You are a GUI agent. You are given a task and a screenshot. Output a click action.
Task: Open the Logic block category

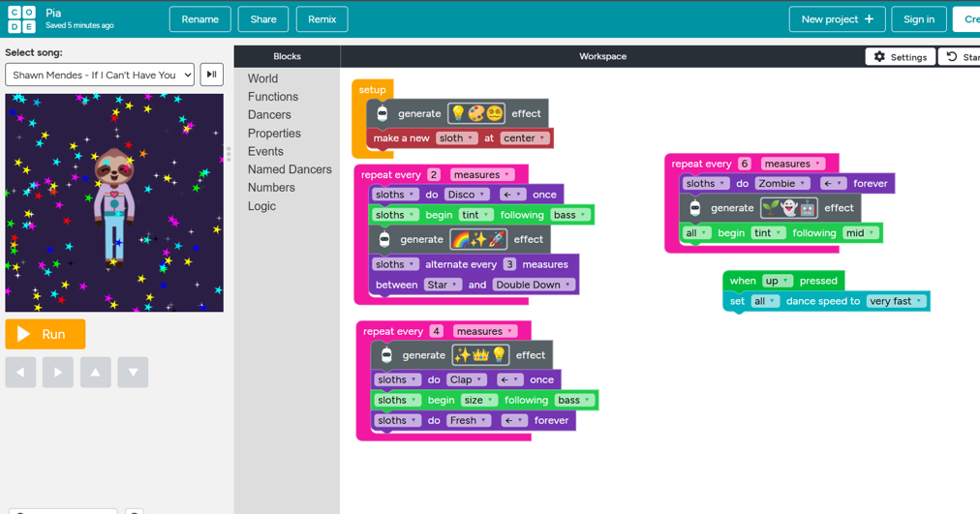coord(261,206)
